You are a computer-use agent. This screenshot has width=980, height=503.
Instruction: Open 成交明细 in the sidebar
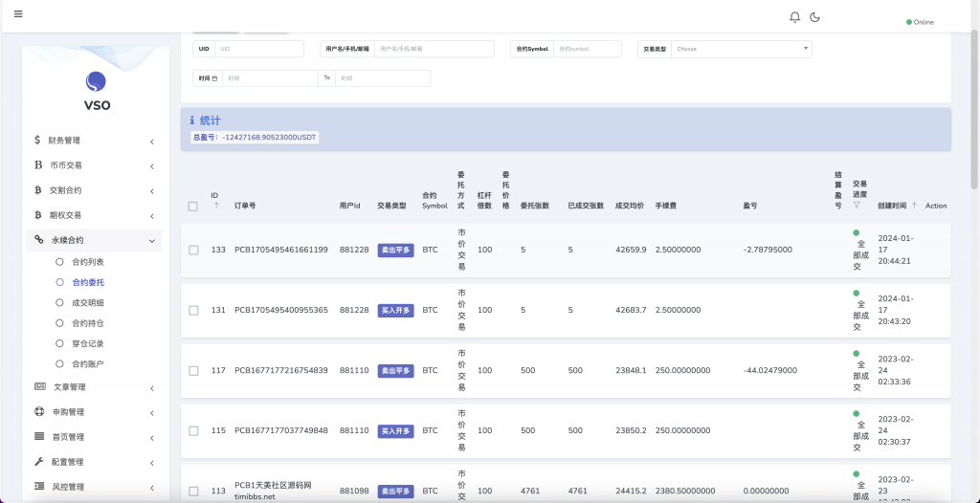87,302
